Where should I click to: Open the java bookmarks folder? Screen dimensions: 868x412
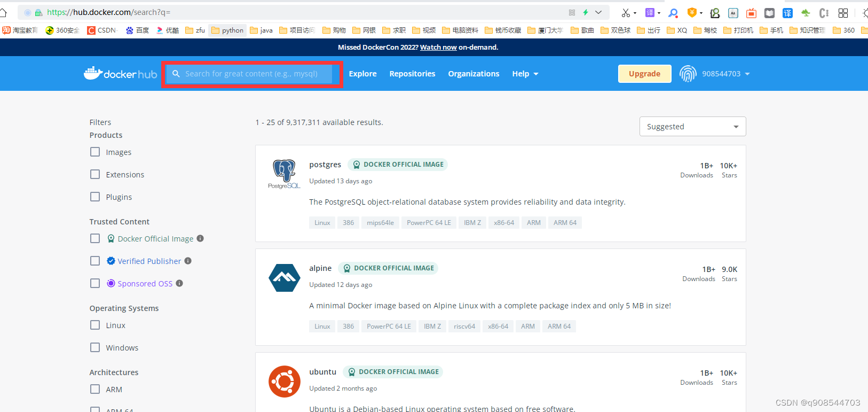pyautogui.click(x=262, y=30)
